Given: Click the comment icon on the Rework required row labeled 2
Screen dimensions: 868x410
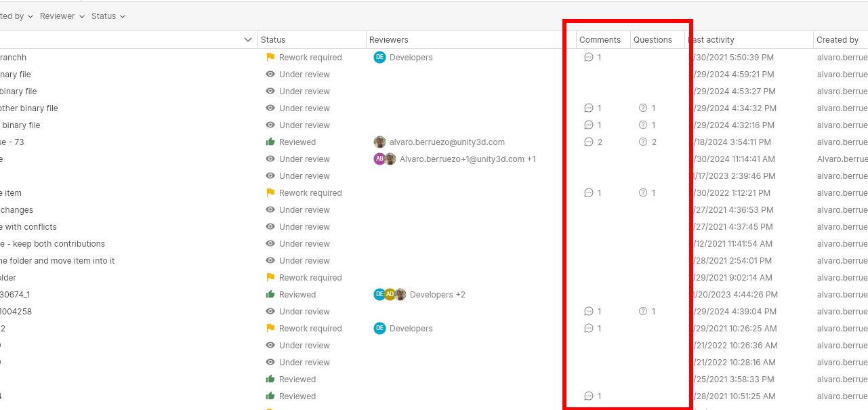Looking at the screenshot, I should (x=589, y=328).
